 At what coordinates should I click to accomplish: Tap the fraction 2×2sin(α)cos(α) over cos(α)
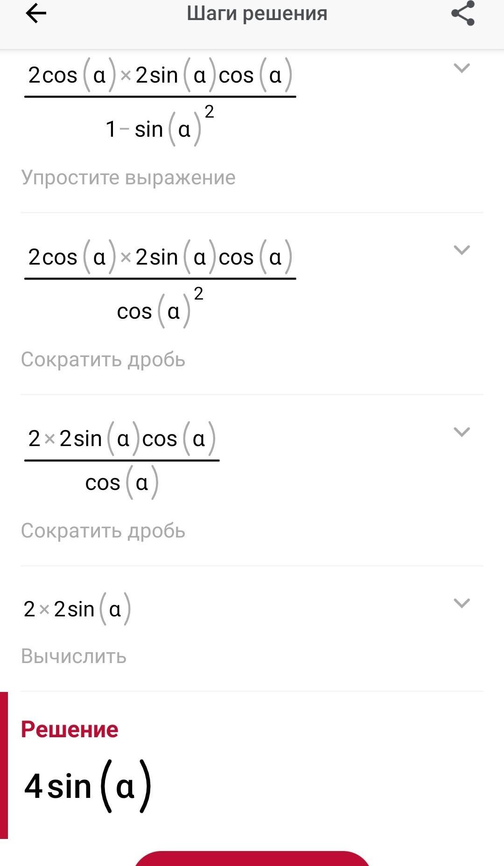121,459
